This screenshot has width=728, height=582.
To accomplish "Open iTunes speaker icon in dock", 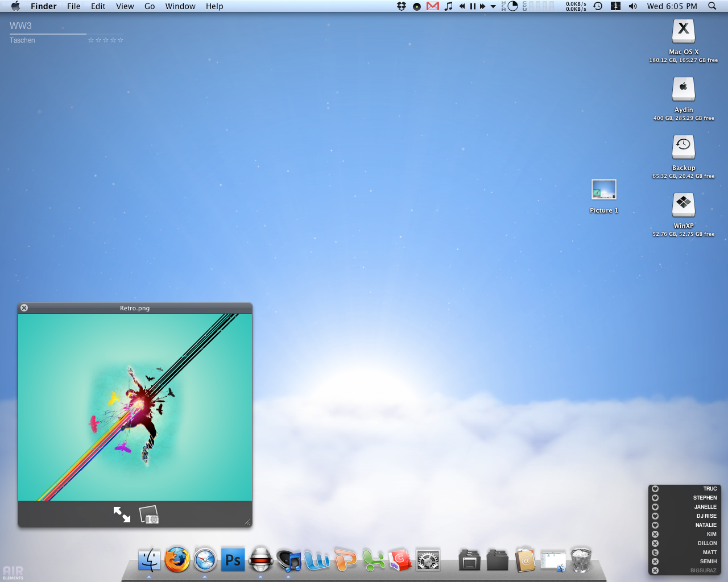I will coord(288,560).
